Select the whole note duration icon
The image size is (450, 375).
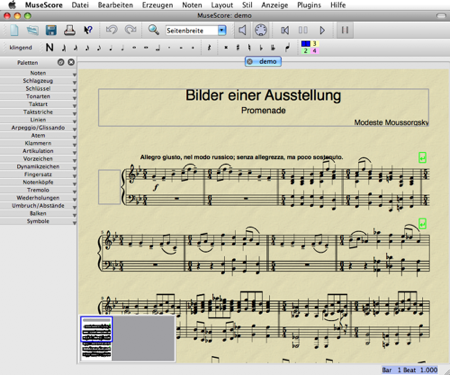134,48
